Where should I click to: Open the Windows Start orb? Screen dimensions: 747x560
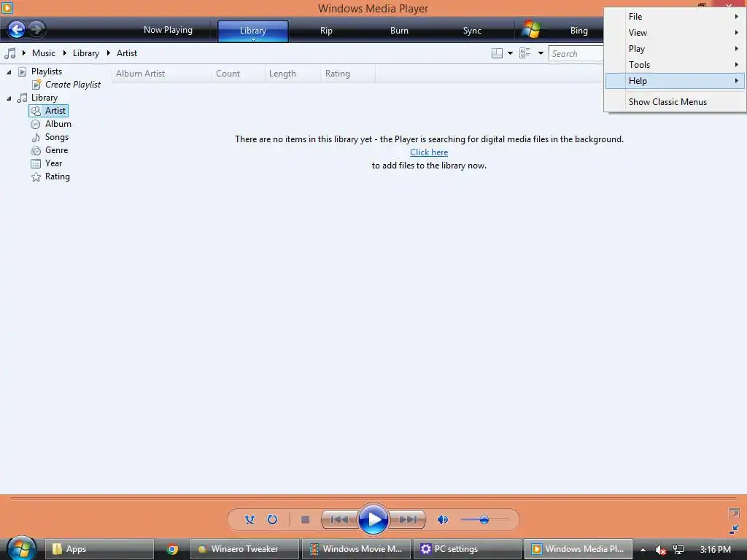pyautogui.click(x=21, y=548)
